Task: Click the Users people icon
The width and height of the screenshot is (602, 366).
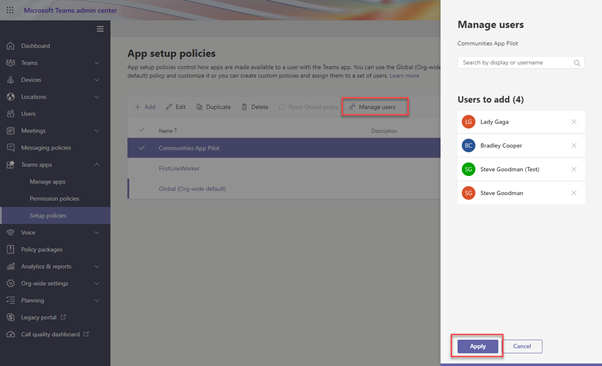Action: 10,114
